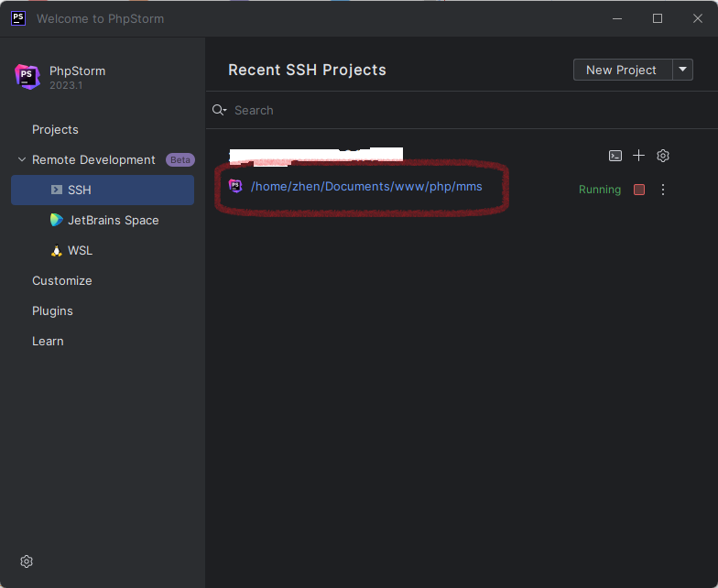Viewport: 718px width, 588px height.
Task: Collapse the Remote Development section
Action: click(22, 159)
